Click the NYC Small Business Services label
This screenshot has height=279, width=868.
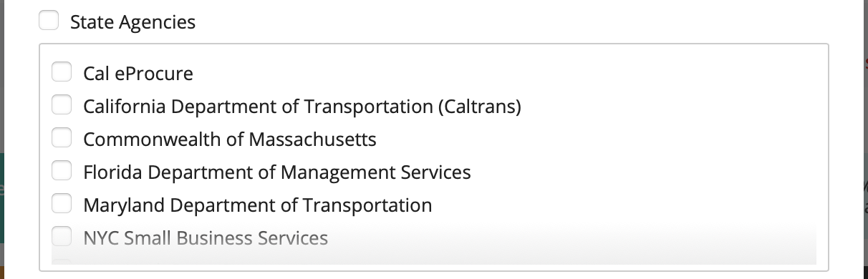coord(206,238)
